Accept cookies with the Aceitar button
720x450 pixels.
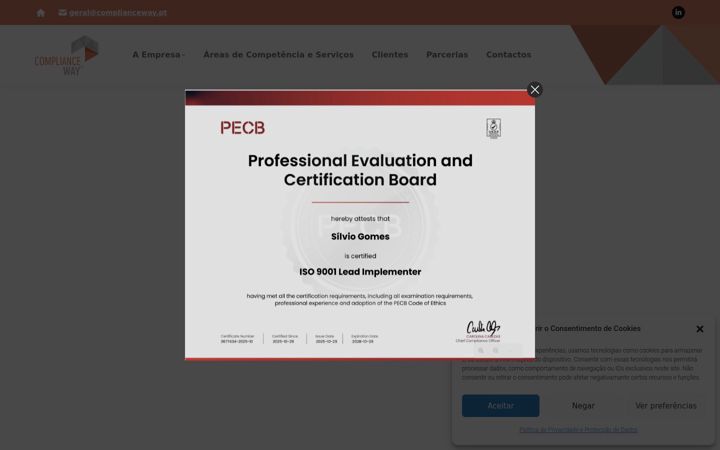(x=501, y=405)
